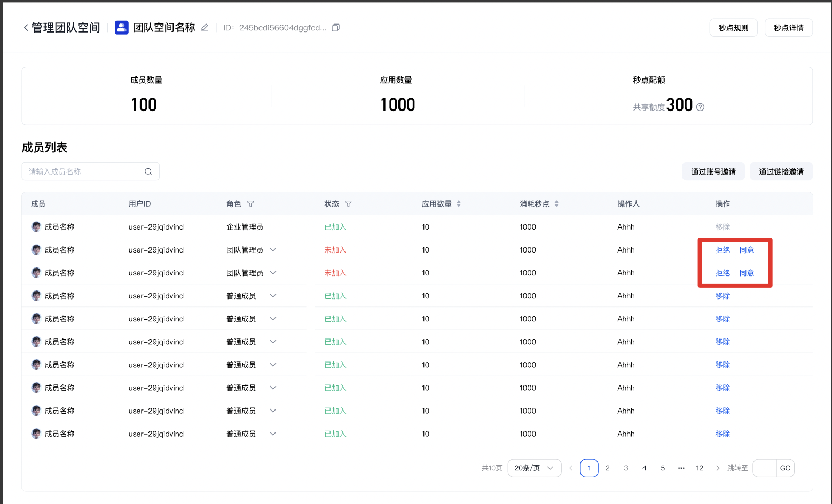Open the 20条/页 page size dropdown
Screen dimensions: 832x504
(534, 468)
